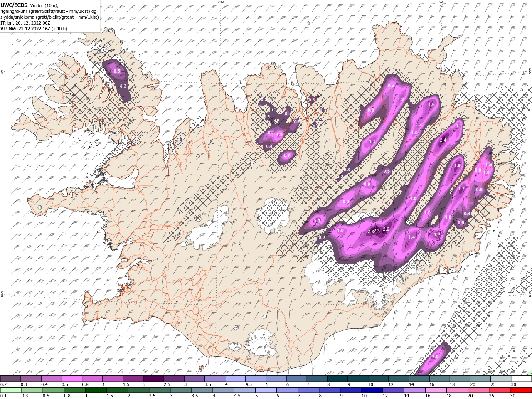Click rain legend swatch 2–2.5
Viewport: 532px width, 399px height.
[x=138, y=390]
